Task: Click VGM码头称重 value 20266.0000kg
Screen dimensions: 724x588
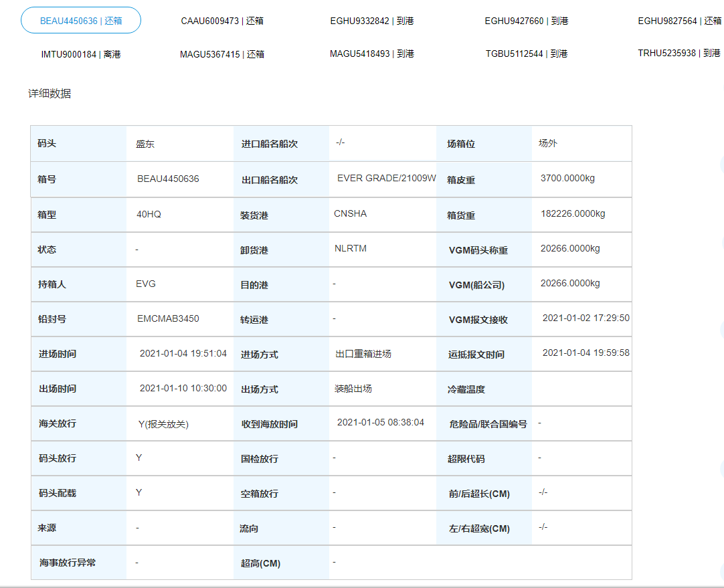Action: point(570,248)
